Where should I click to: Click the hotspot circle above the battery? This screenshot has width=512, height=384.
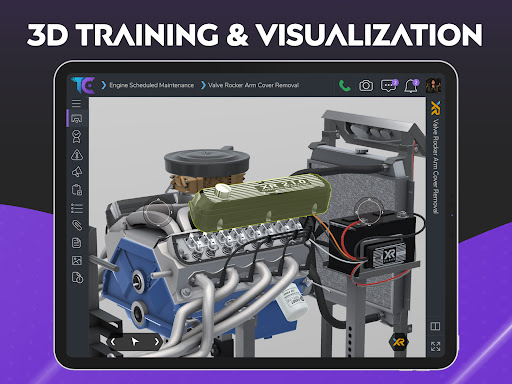tap(369, 211)
